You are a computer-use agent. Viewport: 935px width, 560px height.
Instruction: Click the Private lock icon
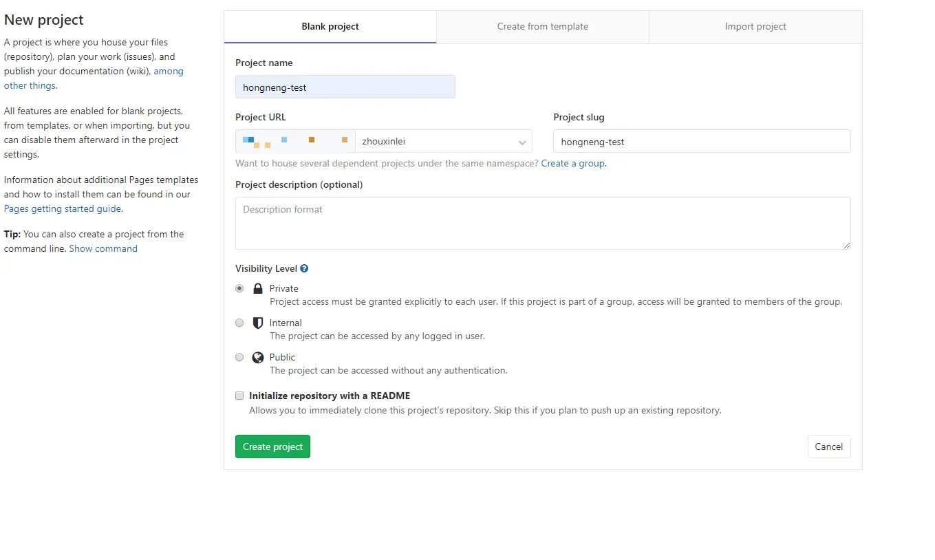pyautogui.click(x=258, y=289)
